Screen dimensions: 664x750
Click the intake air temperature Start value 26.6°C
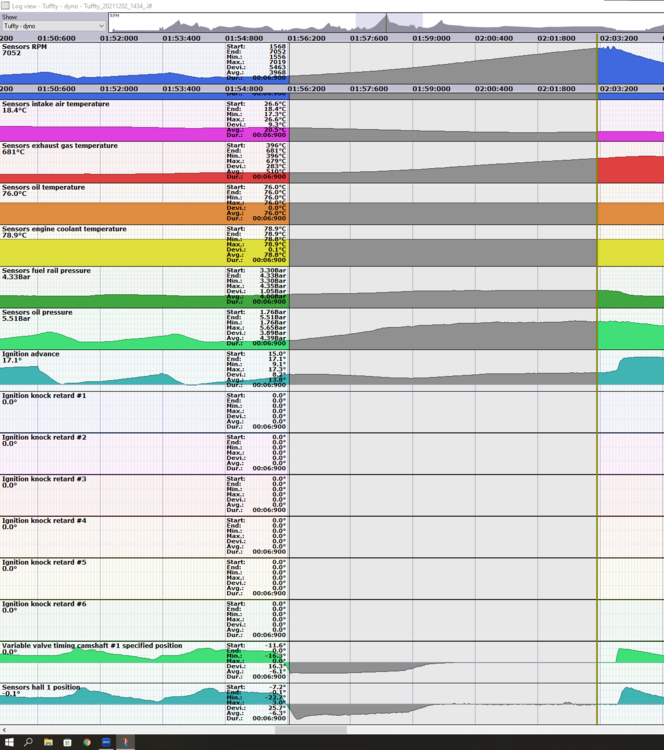coord(275,103)
